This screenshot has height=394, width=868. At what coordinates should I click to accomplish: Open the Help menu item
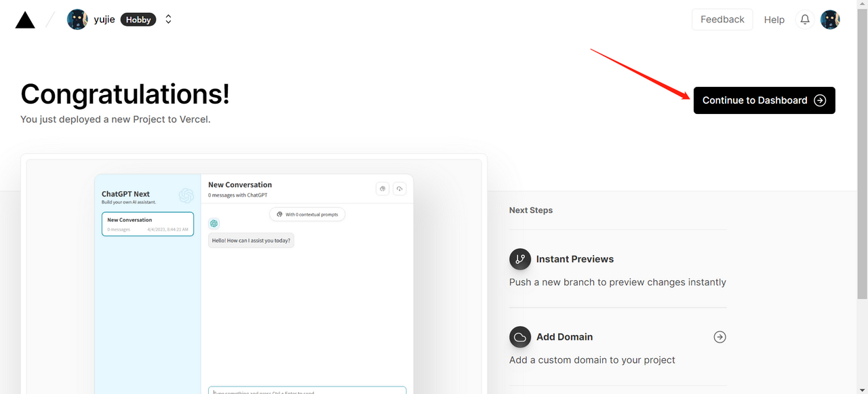point(774,20)
